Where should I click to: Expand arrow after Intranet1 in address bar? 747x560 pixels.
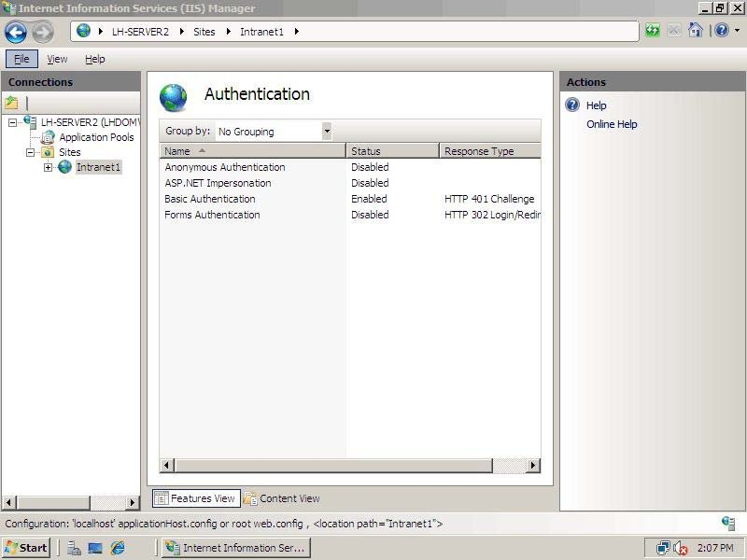click(x=296, y=32)
